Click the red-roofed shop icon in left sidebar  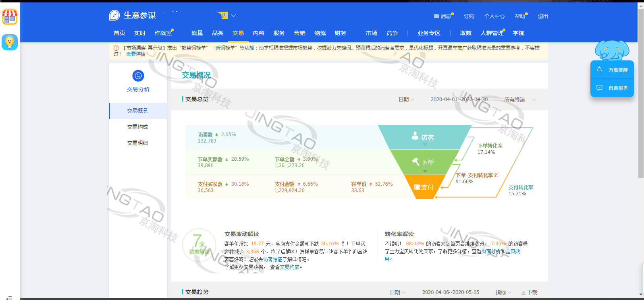tap(10, 17)
